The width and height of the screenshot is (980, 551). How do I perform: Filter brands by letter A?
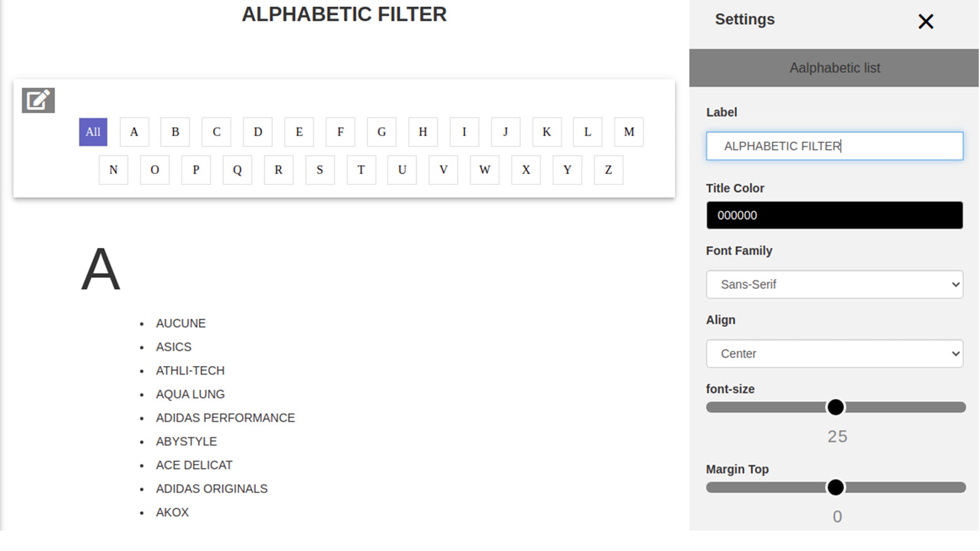[134, 132]
